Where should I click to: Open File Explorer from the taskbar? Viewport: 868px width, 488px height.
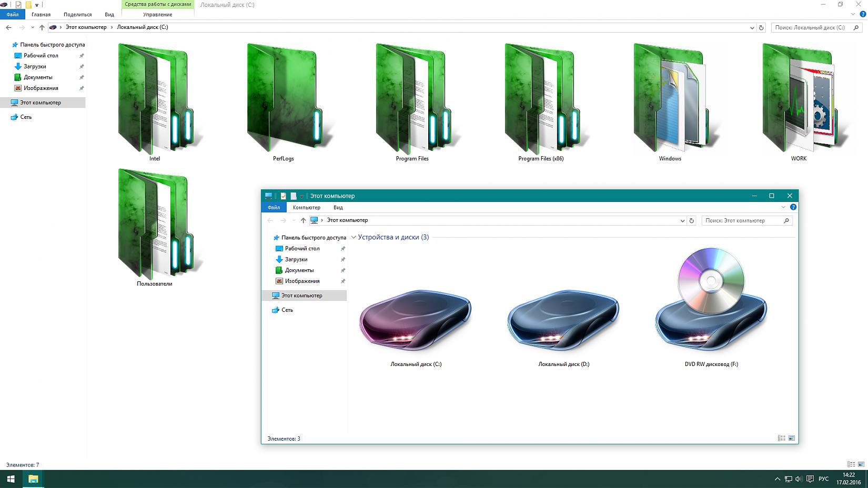(33, 479)
